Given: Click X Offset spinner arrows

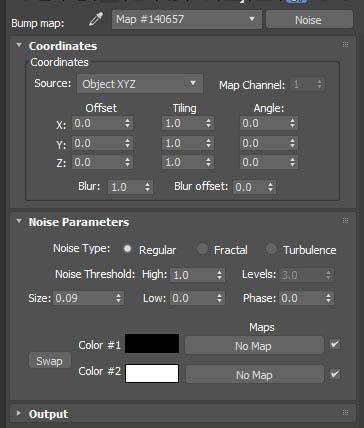Looking at the screenshot, I should pos(127,123).
